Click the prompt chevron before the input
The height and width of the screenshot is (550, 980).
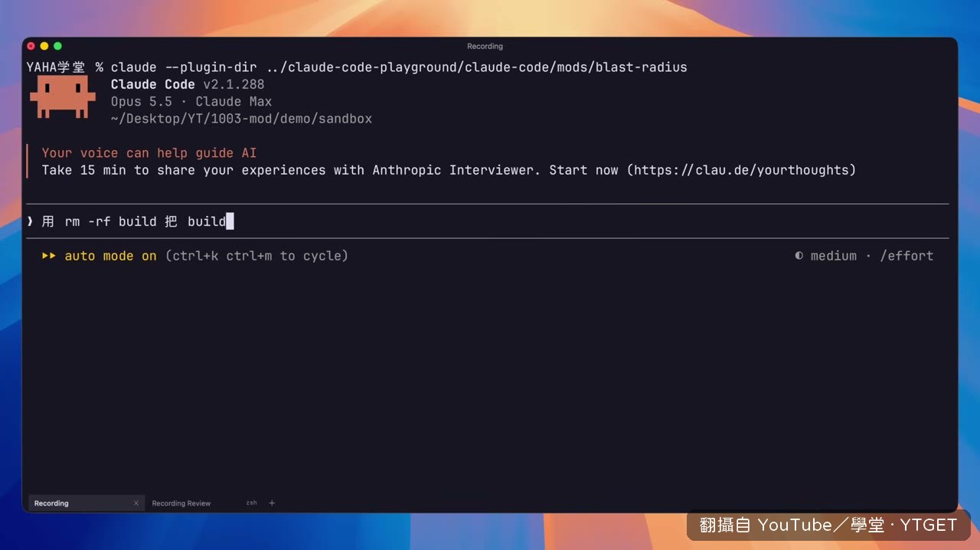click(31, 221)
